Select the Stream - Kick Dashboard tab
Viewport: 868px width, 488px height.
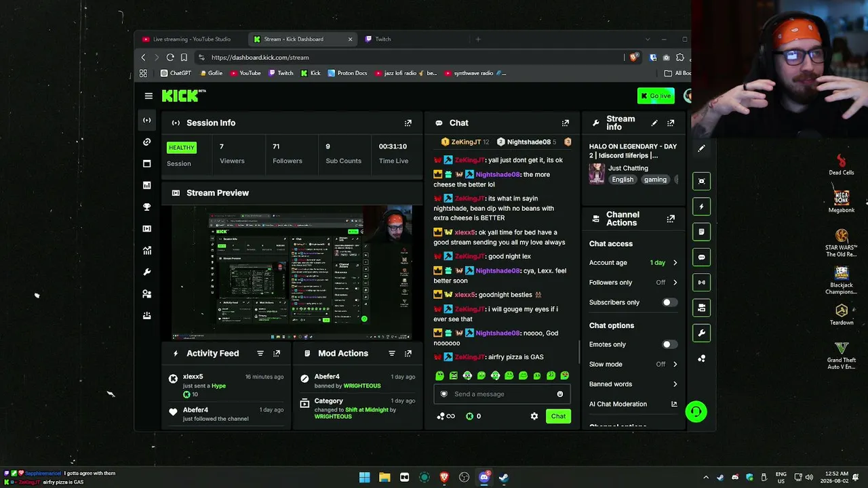tap(302, 39)
